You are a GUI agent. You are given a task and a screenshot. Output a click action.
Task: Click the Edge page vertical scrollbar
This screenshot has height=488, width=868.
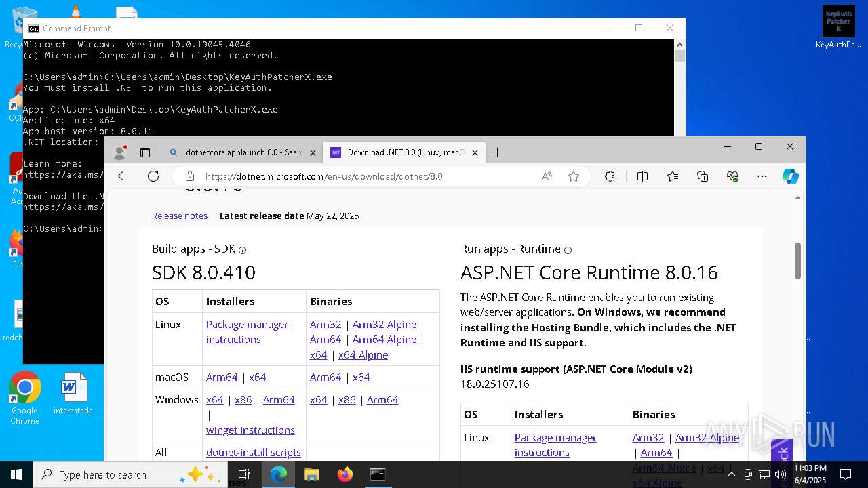tap(797, 260)
